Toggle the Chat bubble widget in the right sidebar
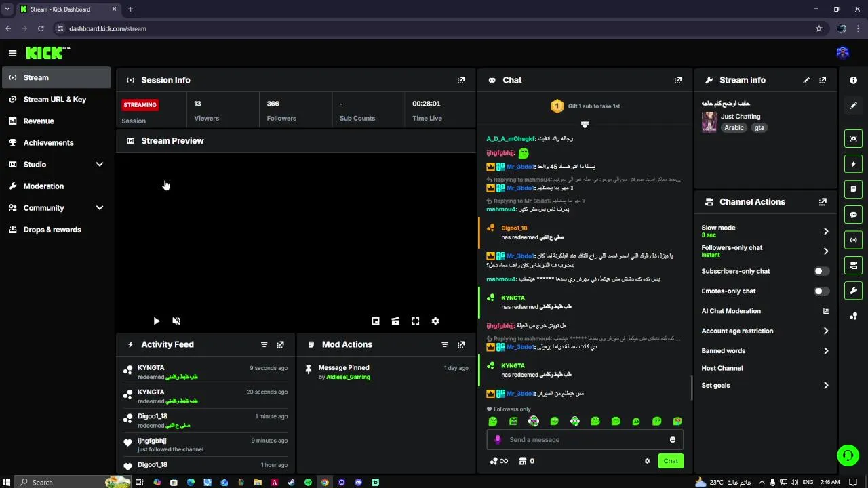The height and width of the screenshot is (488, 868). [853, 215]
